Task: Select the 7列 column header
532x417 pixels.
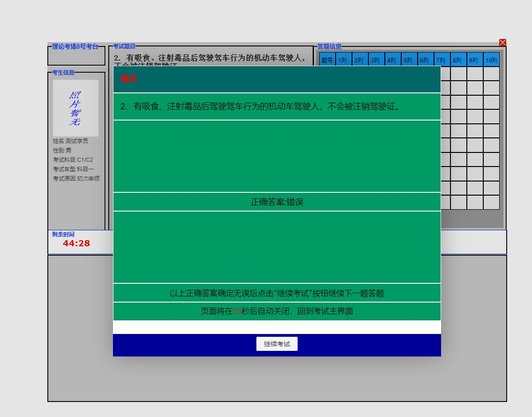Action: tap(442, 60)
